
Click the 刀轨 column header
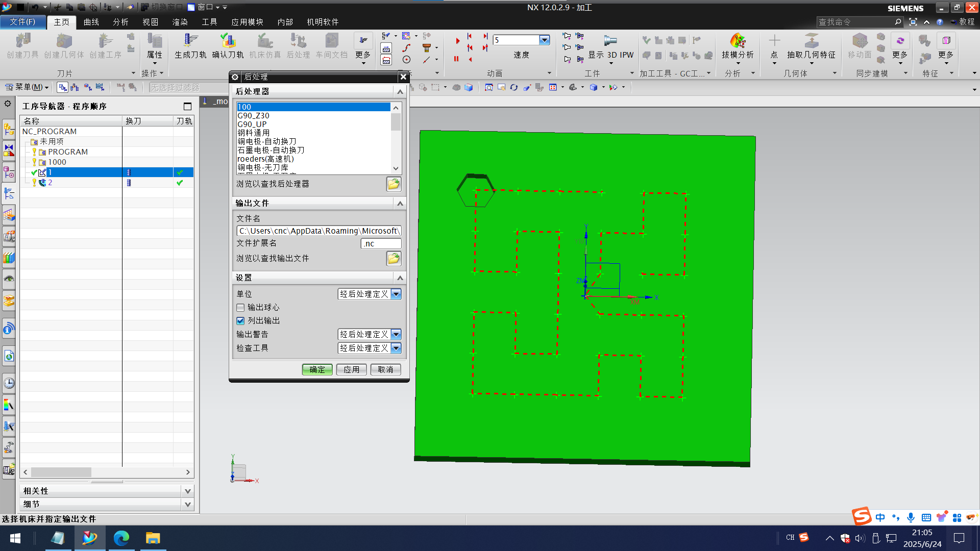coord(184,121)
